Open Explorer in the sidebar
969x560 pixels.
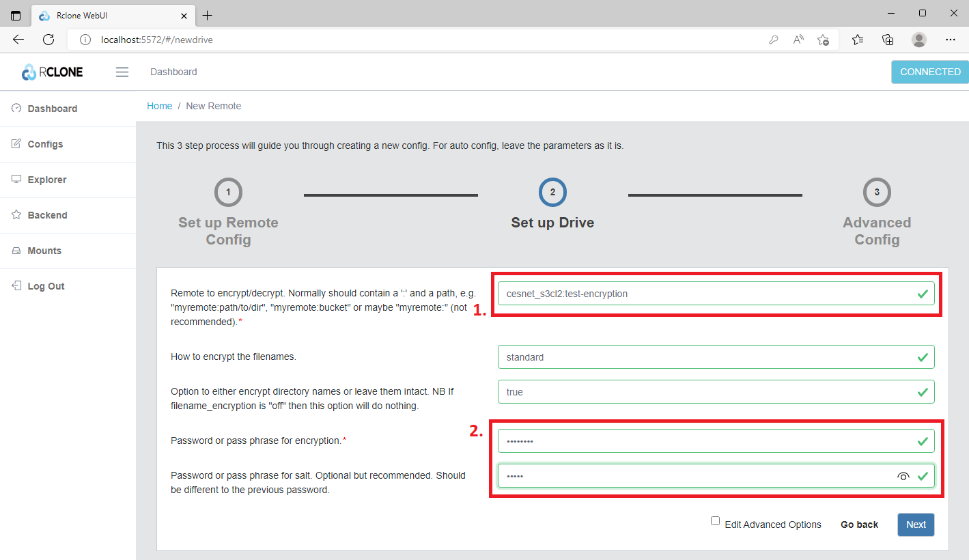(x=46, y=180)
